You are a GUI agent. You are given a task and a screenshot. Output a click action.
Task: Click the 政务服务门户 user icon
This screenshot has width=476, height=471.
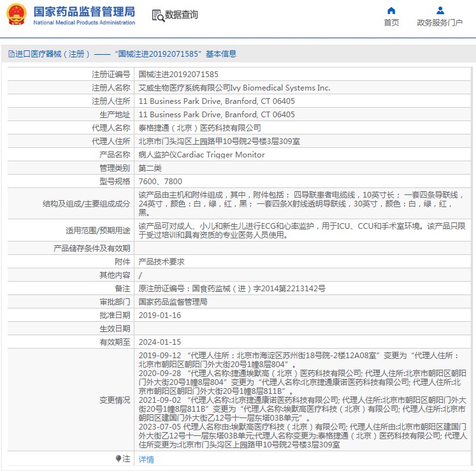coord(440,11)
